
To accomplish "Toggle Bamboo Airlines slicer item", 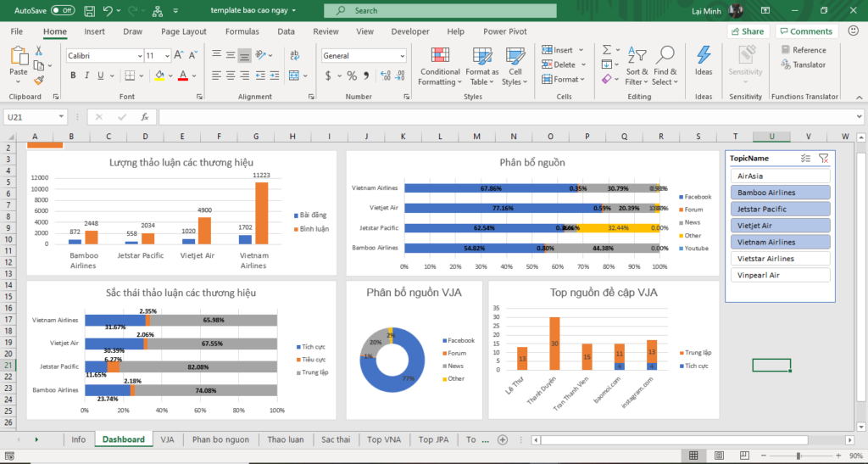I will (x=780, y=193).
